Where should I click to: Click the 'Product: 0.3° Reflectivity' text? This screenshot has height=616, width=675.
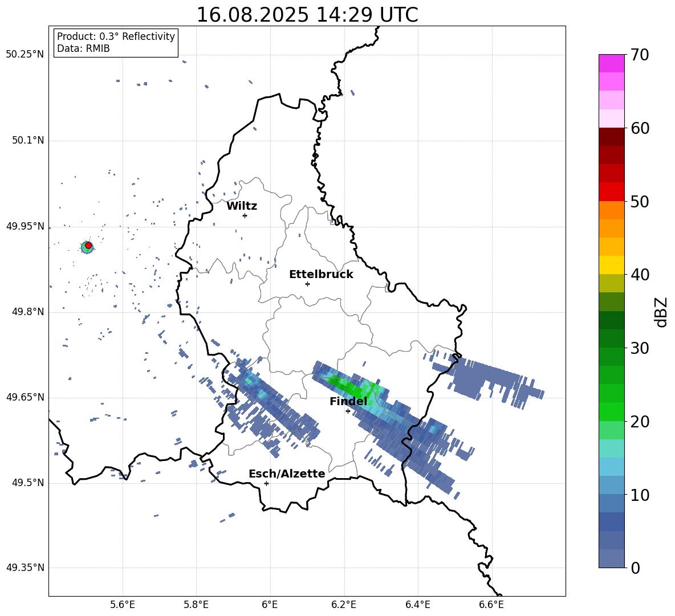[x=116, y=36]
